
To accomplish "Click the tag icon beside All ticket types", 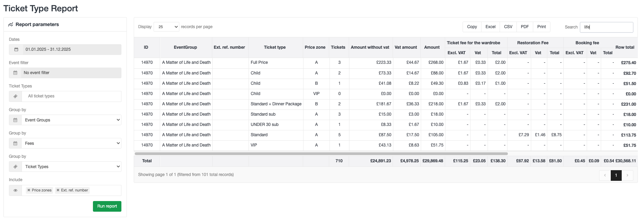I will (15, 96).
